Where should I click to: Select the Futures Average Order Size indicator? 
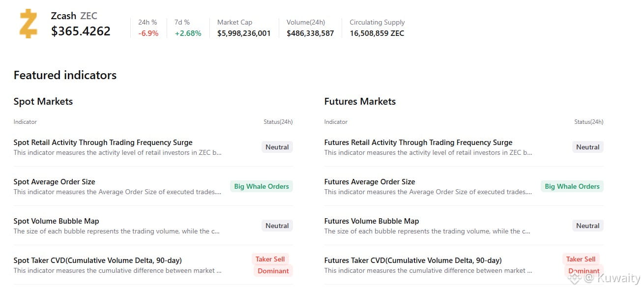[x=369, y=182]
